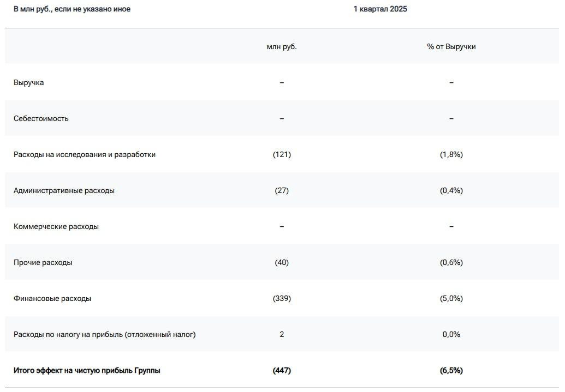Select the "млн руб." column header
The image size is (565, 392).
(x=282, y=46)
